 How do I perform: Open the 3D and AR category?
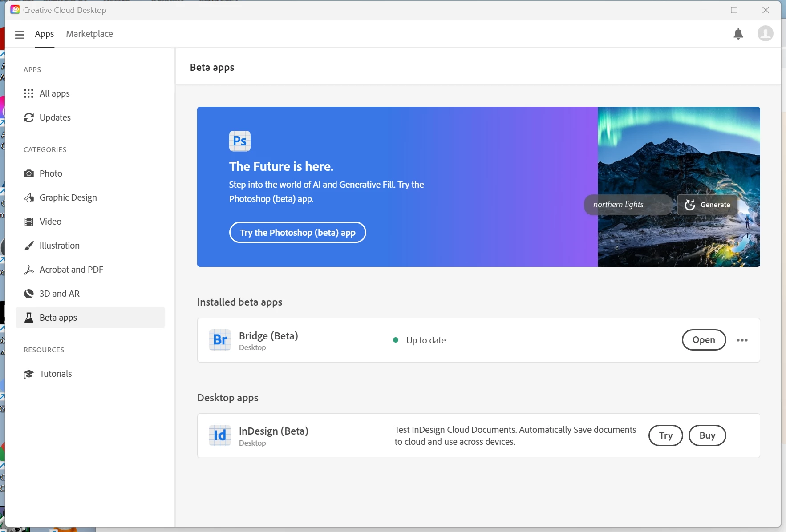pyautogui.click(x=90, y=294)
